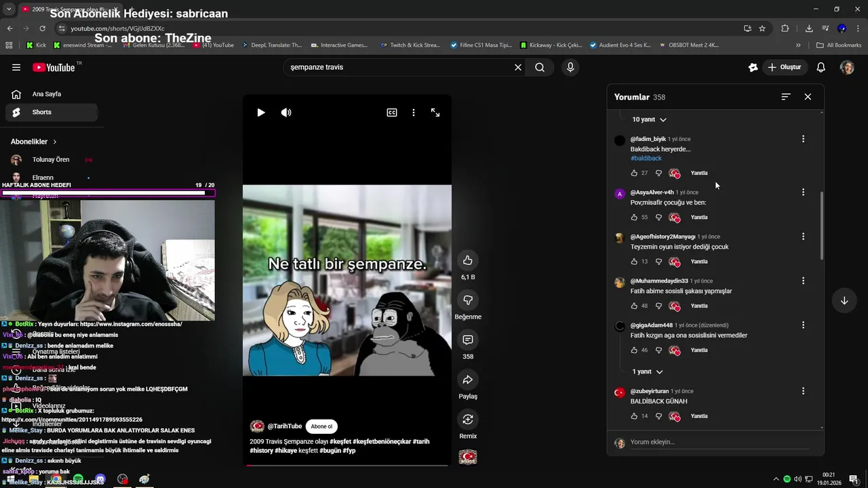Seek using the Shorts red progress bar

347,465
